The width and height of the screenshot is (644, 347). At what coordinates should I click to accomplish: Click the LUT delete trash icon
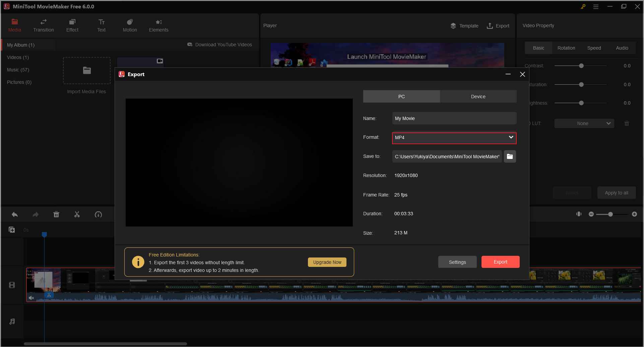tap(627, 123)
